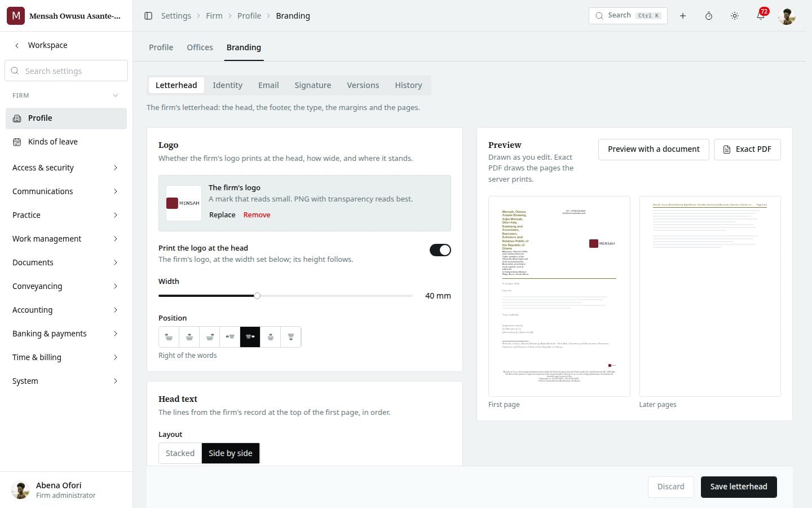Switch to the Signature tab
Image resolution: width=812 pixels, height=508 pixels.
tap(312, 85)
